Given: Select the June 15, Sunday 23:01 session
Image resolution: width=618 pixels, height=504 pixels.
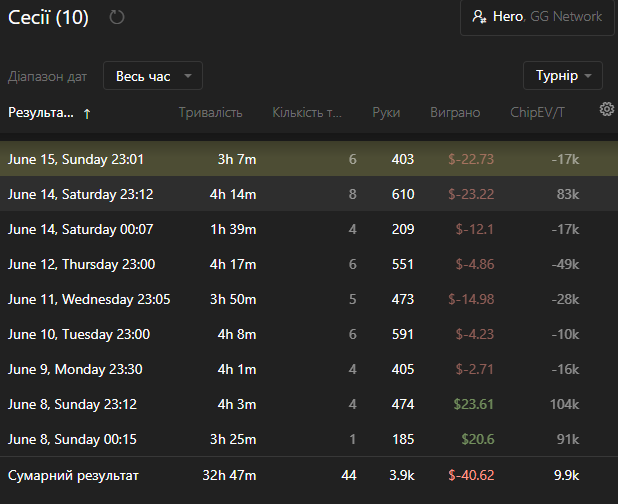Looking at the screenshot, I should (309, 159).
